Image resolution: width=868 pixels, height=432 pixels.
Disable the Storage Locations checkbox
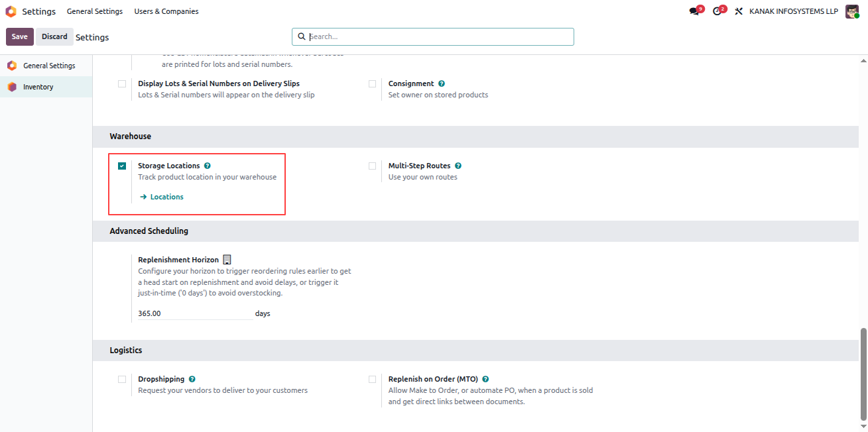point(122,166)
